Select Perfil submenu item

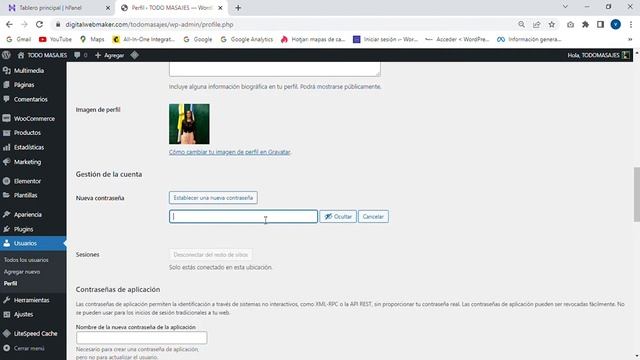coord(11,283)
